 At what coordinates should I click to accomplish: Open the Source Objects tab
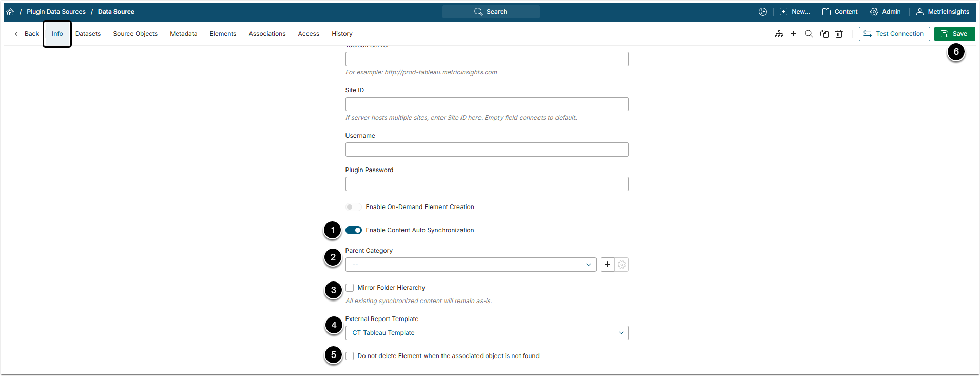[x=135, y=34]
